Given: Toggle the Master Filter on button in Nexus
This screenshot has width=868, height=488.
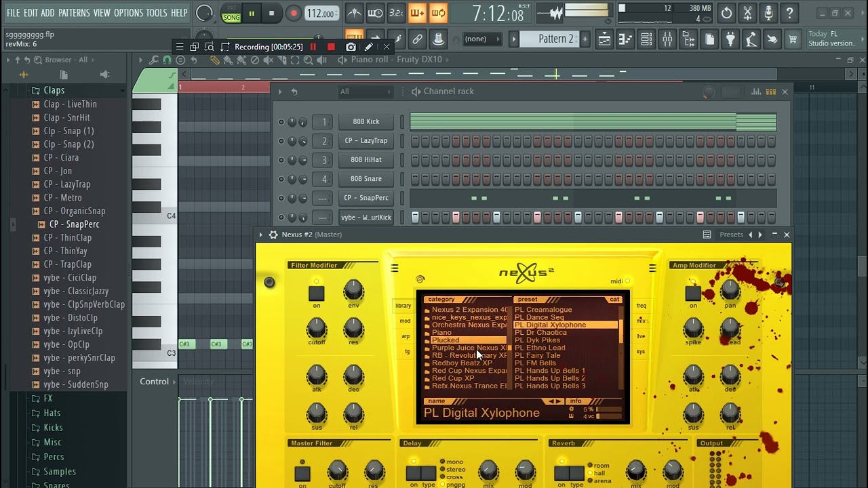Looking at the screenshot, I should (x=302, y=473).
